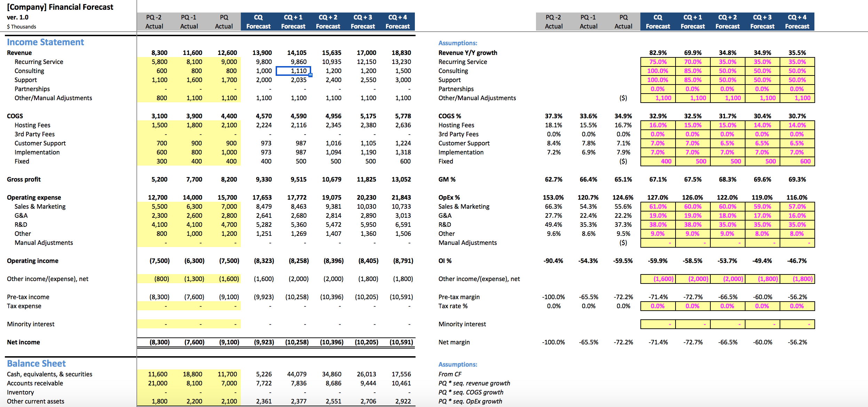The image size is (868, 407).
Task: Select R&D PQ actual value 4,700
Action: pyautogui.click(x=229, y=225)
